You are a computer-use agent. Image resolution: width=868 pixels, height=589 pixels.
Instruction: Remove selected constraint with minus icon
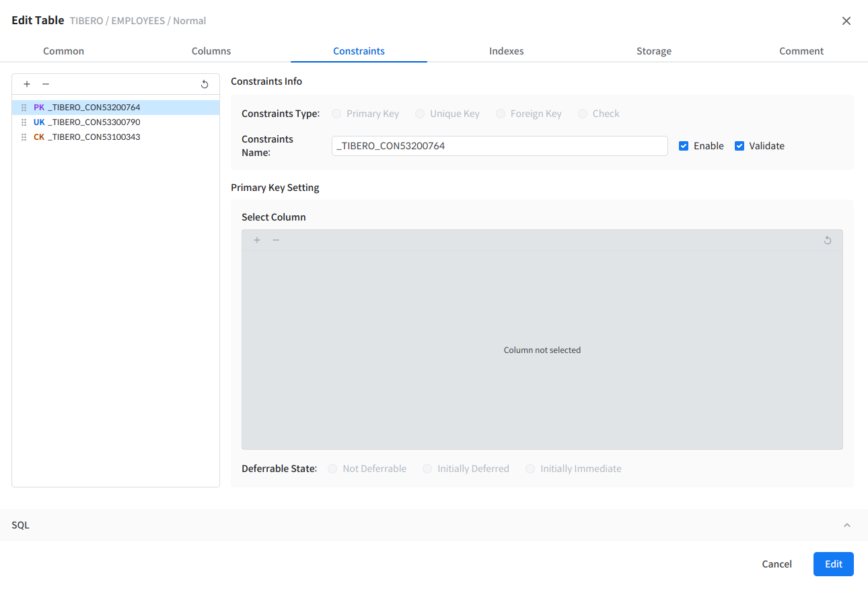coord(46,84)
